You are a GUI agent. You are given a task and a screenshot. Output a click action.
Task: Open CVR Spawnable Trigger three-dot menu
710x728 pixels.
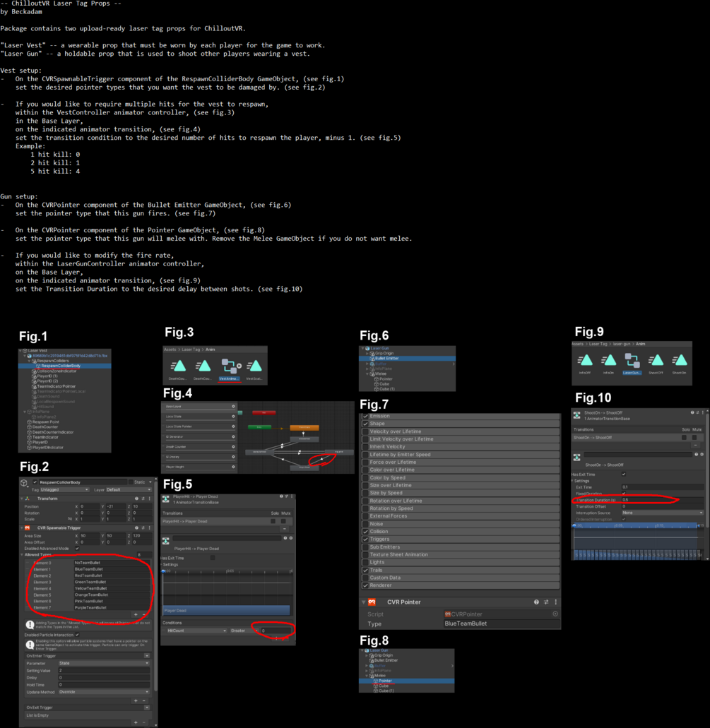(x=150, y=528)
